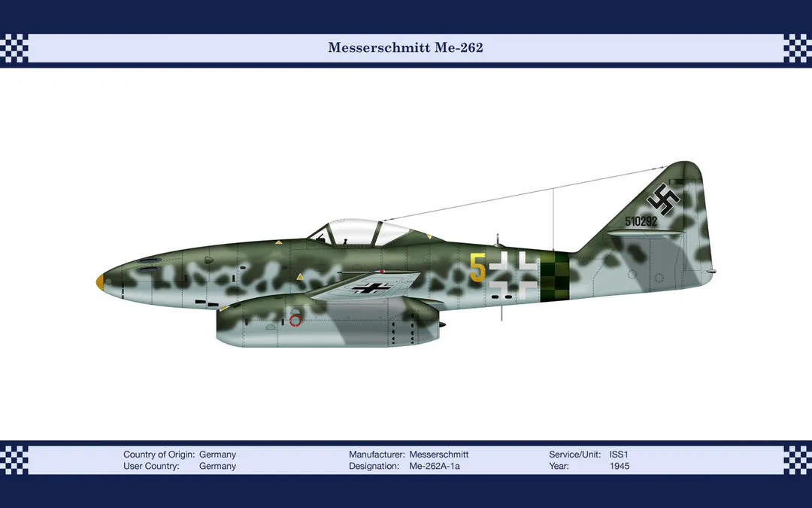Select the year value "1945"
The height and width of the screenshot is (508, 812).
620,466
